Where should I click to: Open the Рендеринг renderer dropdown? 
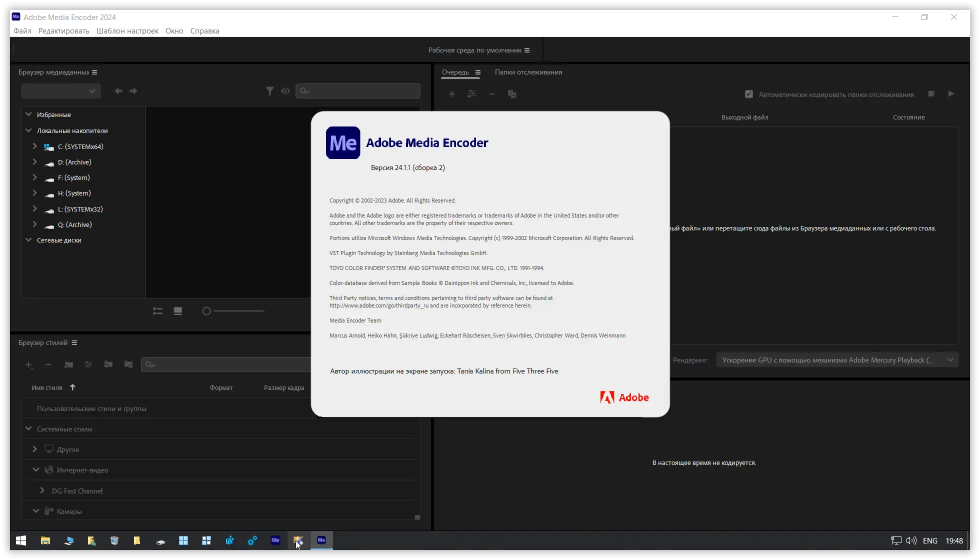(837, 360)
